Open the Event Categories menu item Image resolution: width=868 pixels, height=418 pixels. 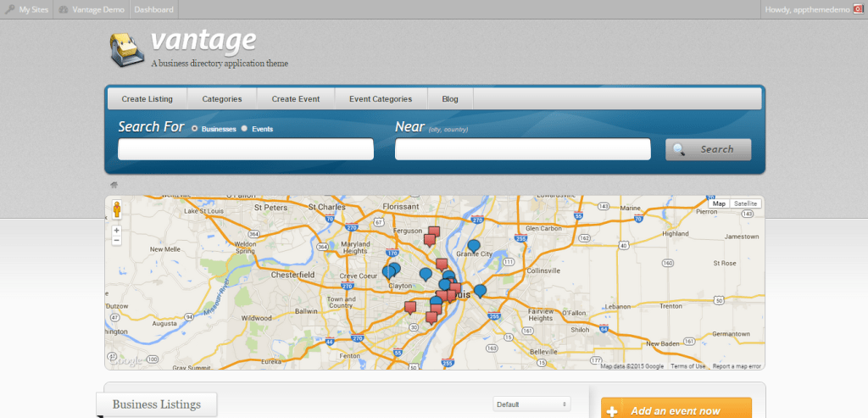point(381,99)
